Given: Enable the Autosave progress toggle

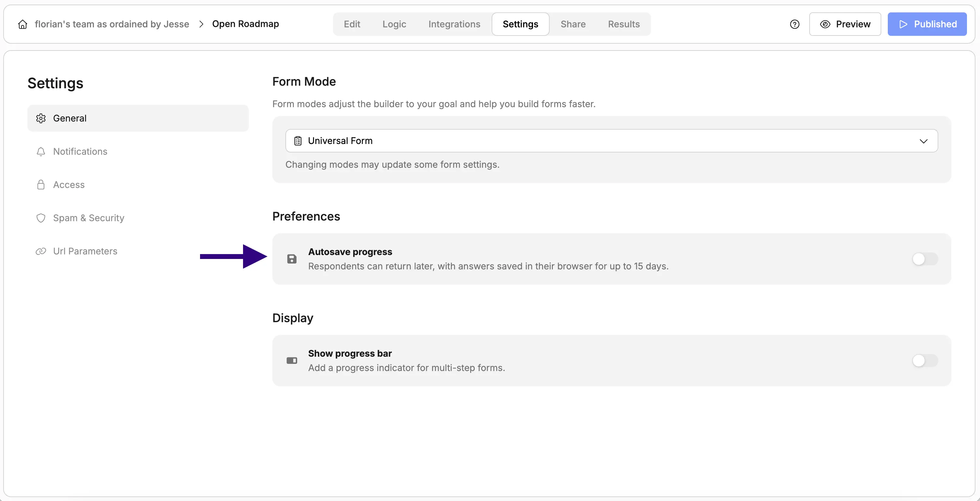Looking at the screenshot, I should pos(925,259).
